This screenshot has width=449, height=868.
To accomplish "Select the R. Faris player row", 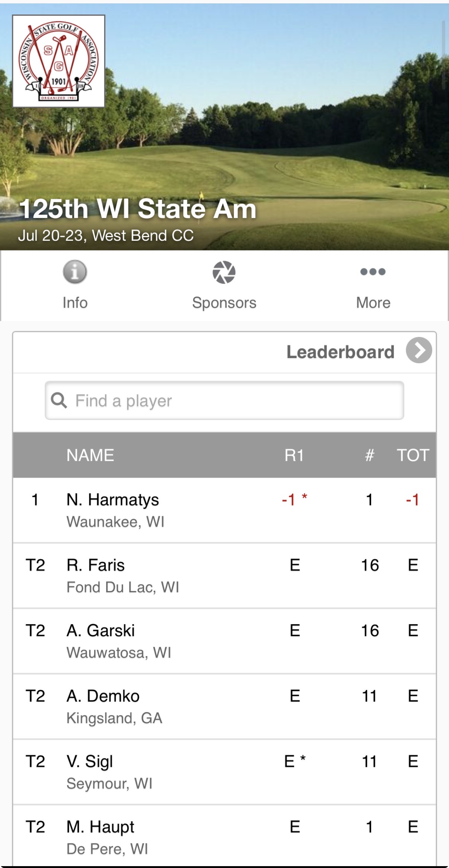I will pos(225,575).
